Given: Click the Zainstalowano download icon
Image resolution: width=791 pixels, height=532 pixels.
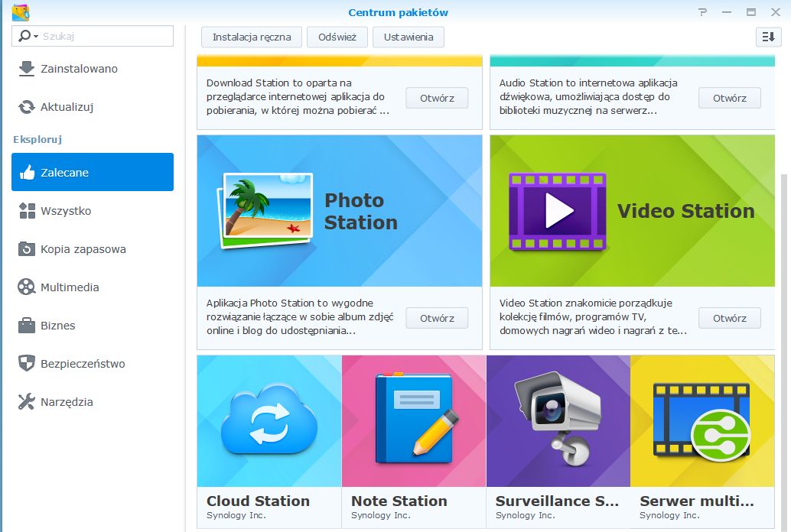Looking at the screenshot, I should tap(26, 69).
